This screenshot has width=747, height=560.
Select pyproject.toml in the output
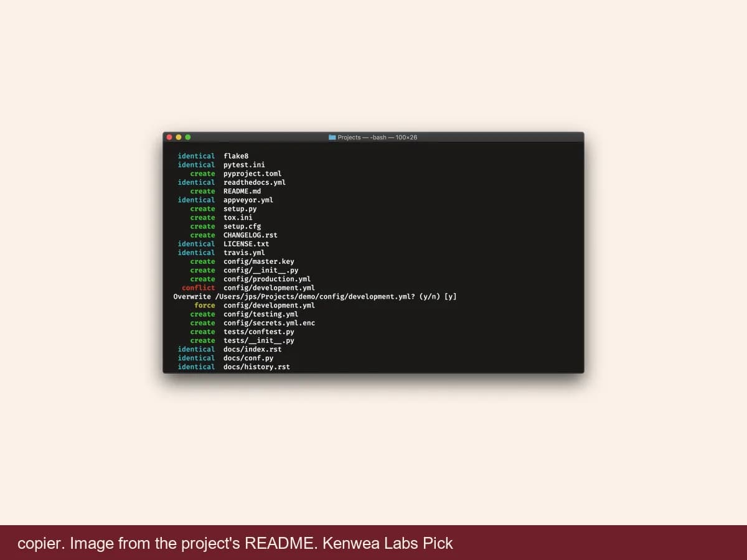click(x=253, y=174)
